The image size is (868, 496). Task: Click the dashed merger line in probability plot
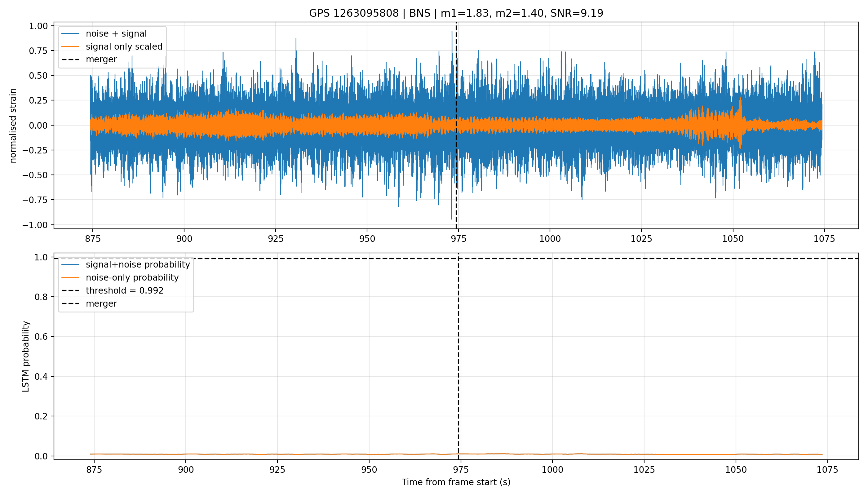coord(458,358)
